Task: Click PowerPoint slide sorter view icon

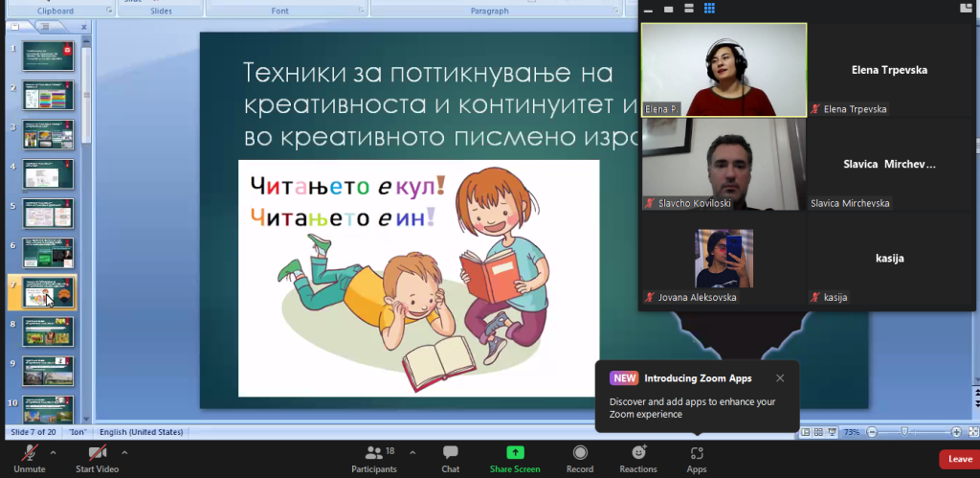Action: click(818, 432)
